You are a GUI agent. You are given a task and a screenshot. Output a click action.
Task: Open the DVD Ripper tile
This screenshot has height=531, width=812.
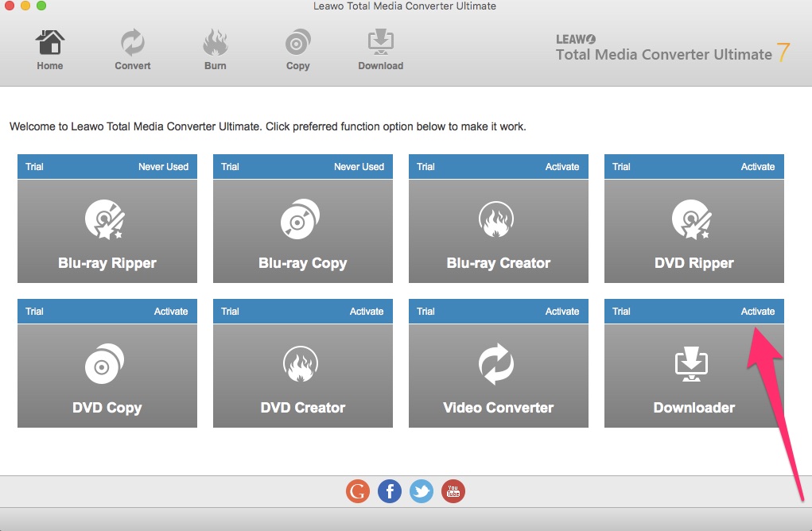[694, 231]
